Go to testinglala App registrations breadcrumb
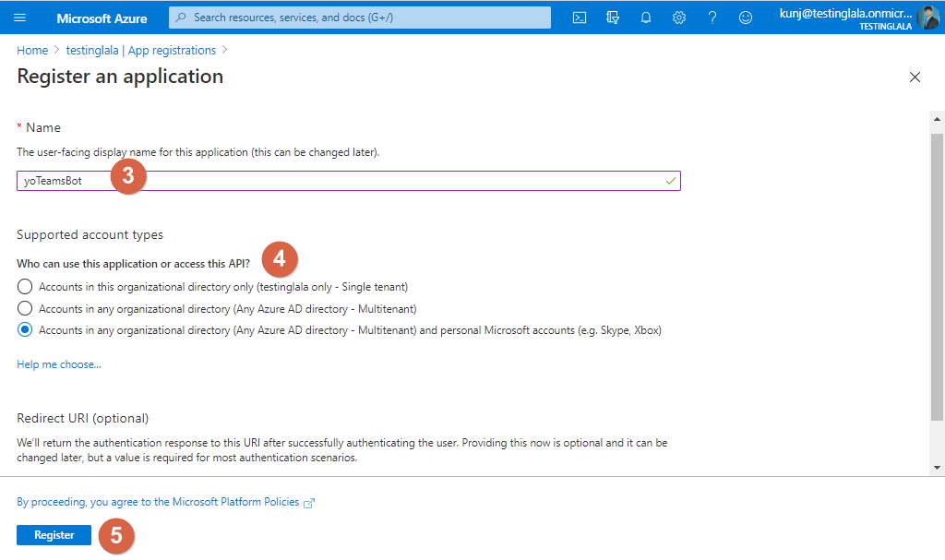 pyautogui.click(x=142, y=50)
